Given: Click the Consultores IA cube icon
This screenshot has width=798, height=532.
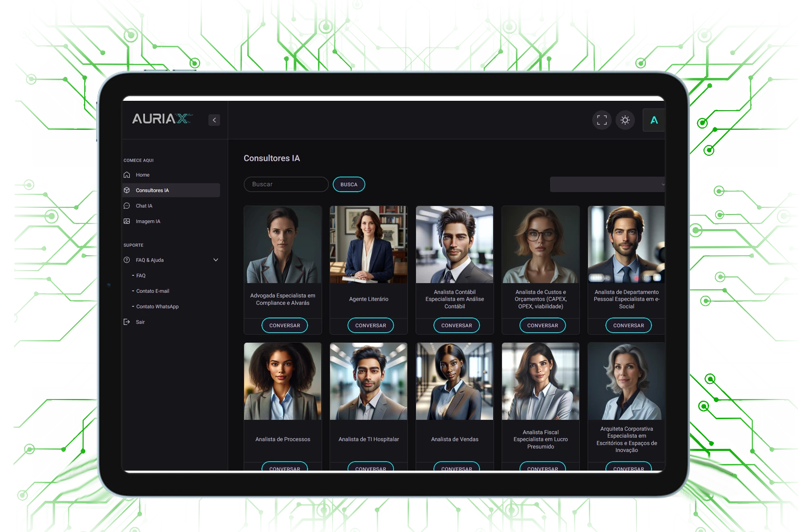Looking at the screenshot, I should coord(127,190).
